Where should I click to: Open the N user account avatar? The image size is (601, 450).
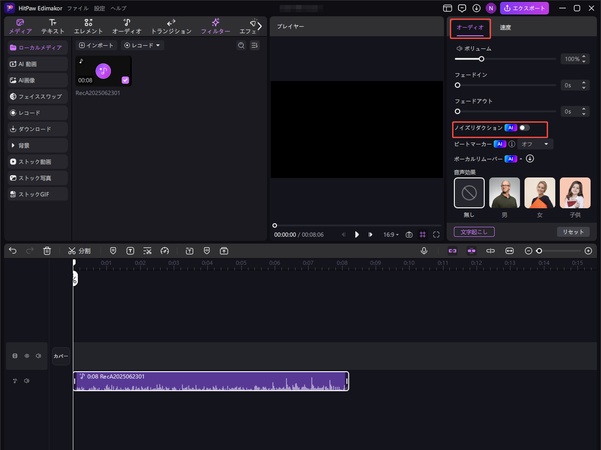(x=491, y=8)
